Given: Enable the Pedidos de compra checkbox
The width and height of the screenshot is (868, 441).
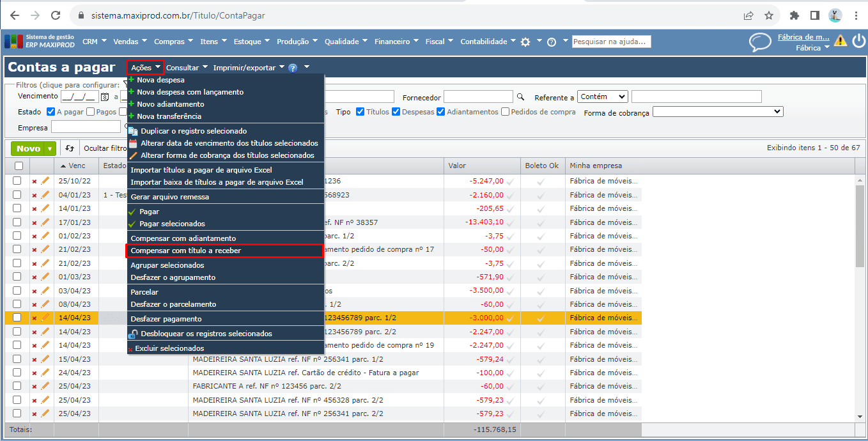Looking at the screenshot, I should coord(506,112).
